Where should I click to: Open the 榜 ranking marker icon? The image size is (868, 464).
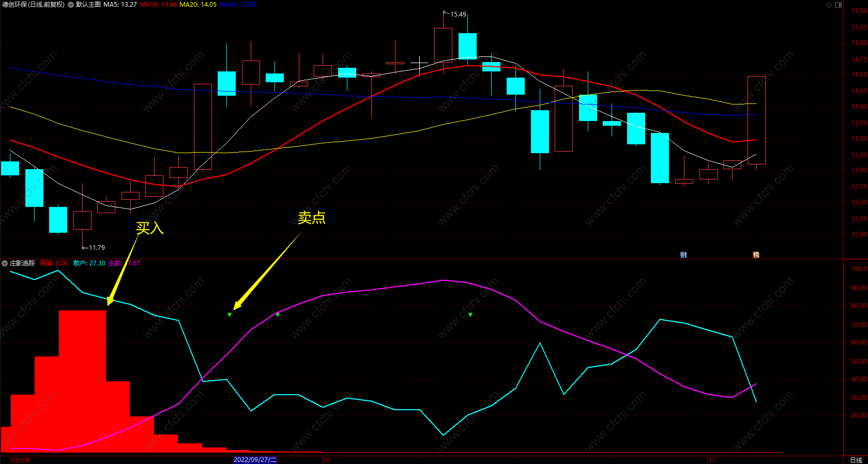[x=756, y=255]
